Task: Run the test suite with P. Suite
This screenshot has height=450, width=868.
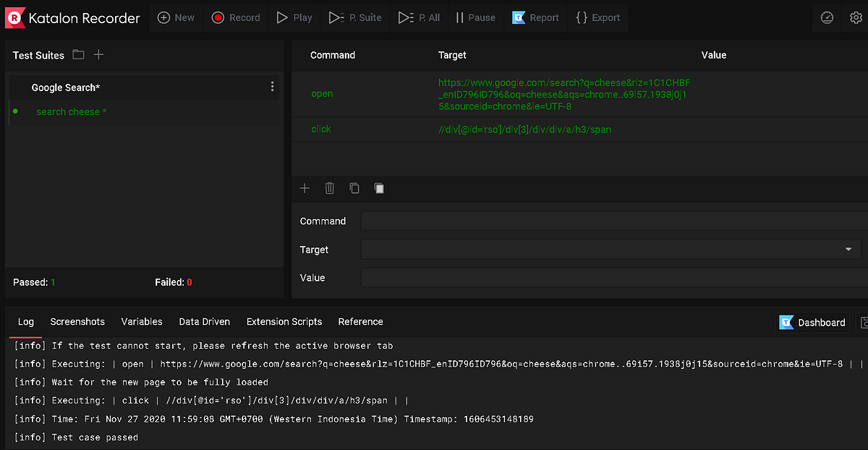Action: pos(355,17)
